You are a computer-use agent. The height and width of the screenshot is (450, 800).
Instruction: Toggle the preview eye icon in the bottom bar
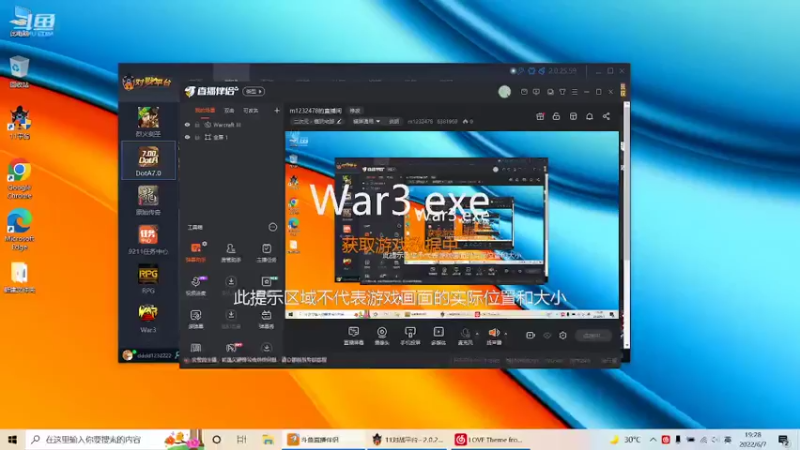[547, 335]
